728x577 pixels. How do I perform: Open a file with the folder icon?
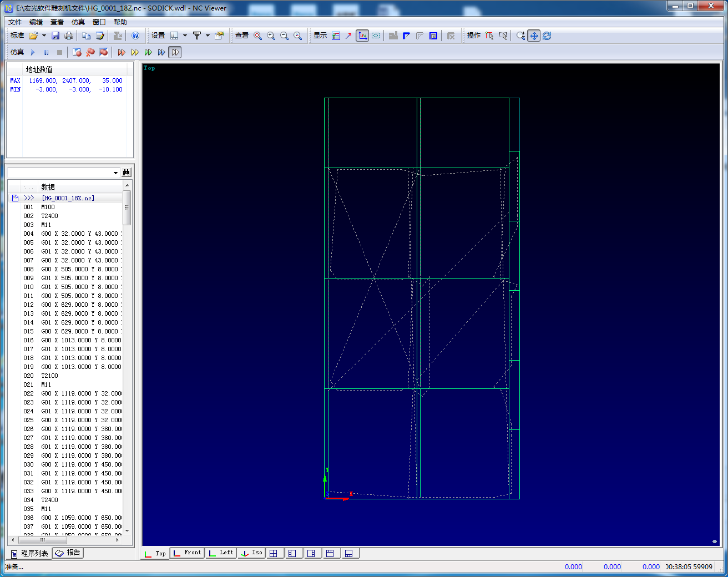(33, 36)
